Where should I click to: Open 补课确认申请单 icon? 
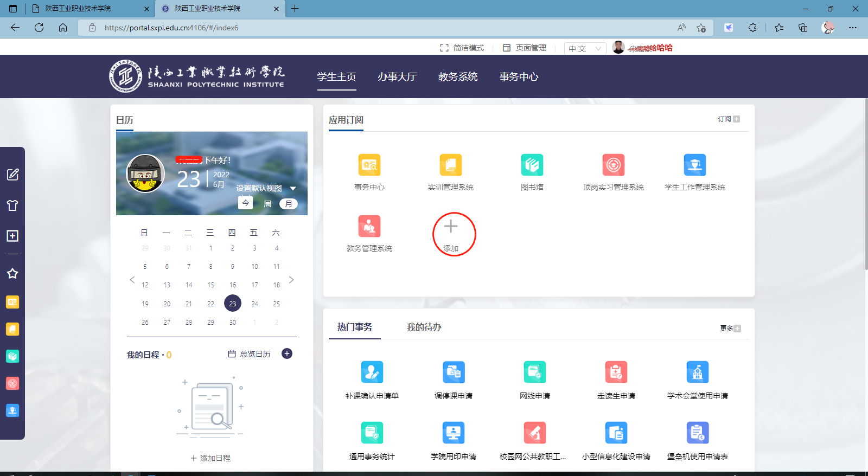click(x=372, y=372)
